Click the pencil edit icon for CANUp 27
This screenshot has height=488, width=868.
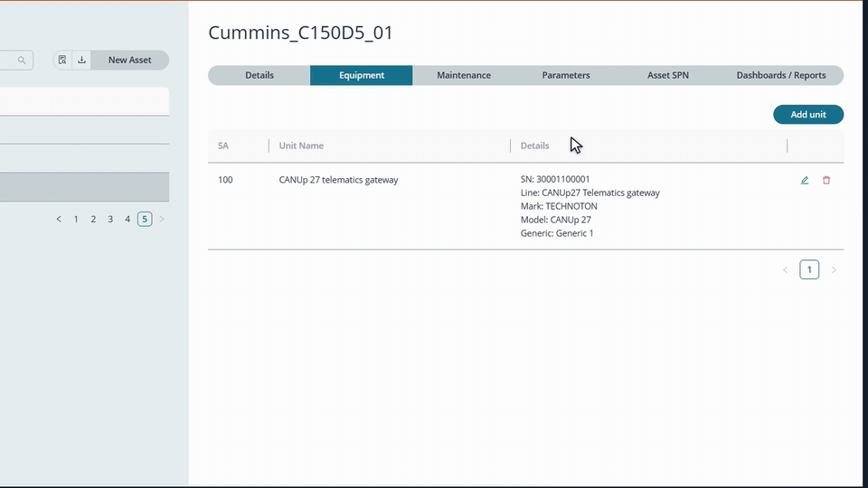[x=805, y=181]
